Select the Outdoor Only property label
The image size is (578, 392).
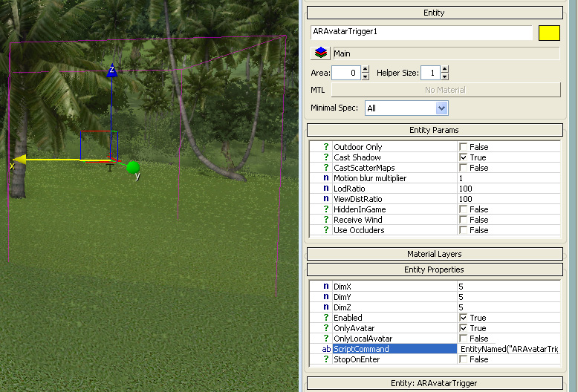[357, 147]
